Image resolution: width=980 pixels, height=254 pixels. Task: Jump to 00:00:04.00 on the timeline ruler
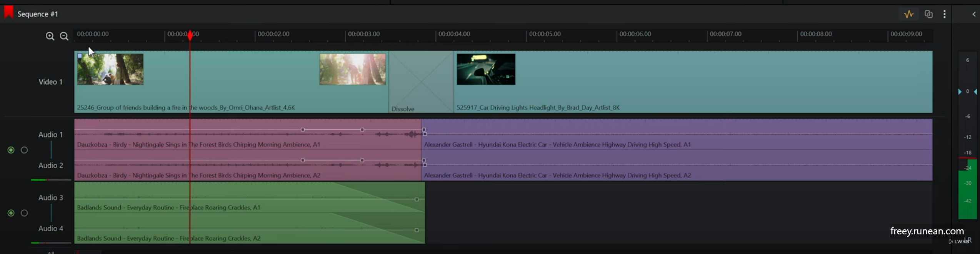point(454,34)
